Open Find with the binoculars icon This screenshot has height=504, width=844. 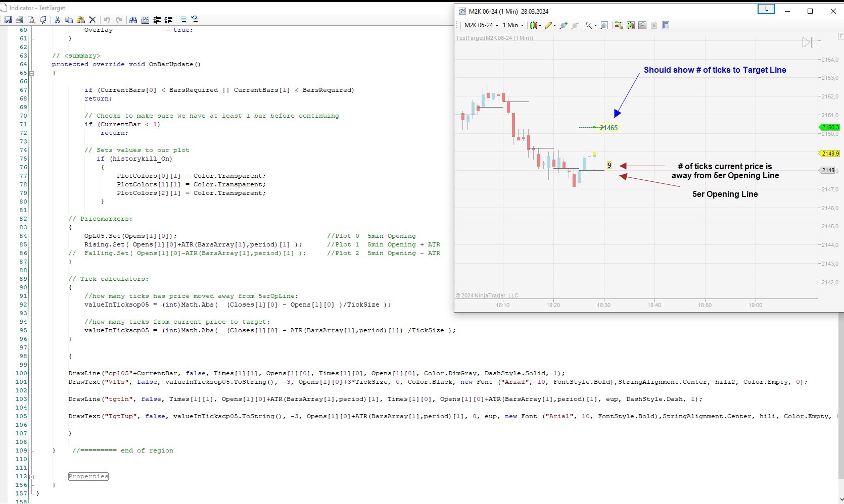[x=133, y=20]
